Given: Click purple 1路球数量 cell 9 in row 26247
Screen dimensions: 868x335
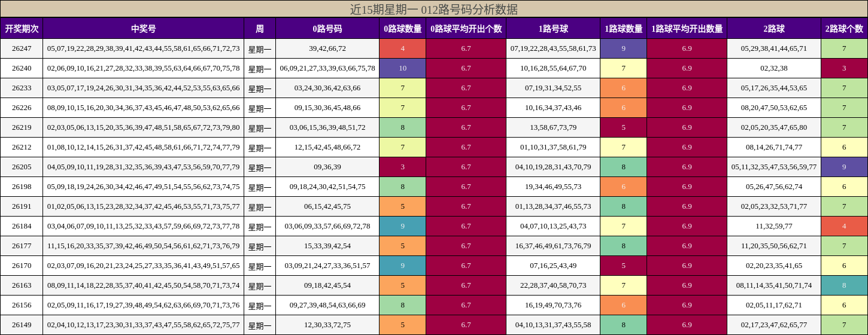Looking at the screenshot, I should (624, 48).
